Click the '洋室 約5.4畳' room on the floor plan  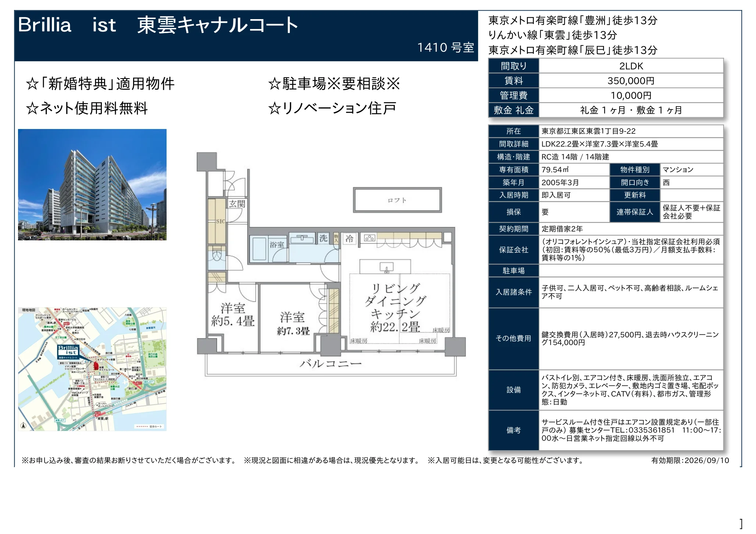tap(233, 315)
